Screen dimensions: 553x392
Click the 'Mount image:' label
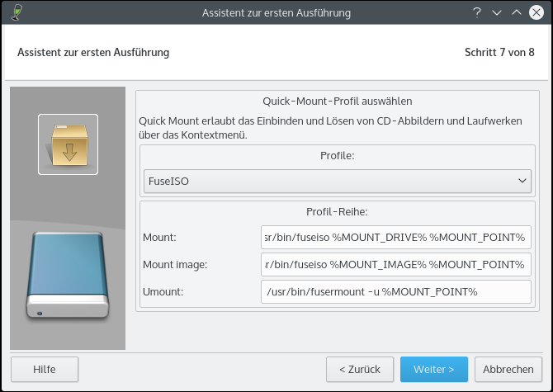173,265
